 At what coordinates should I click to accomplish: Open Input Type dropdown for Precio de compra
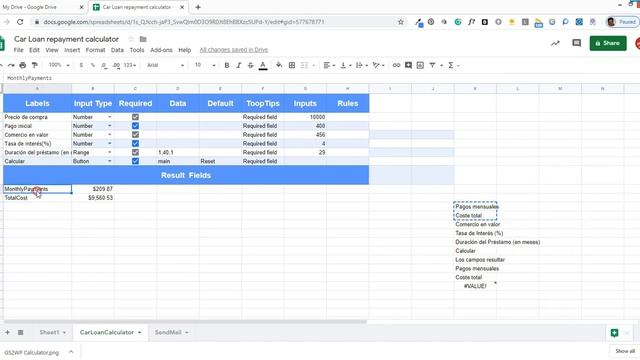click(109, 117)
